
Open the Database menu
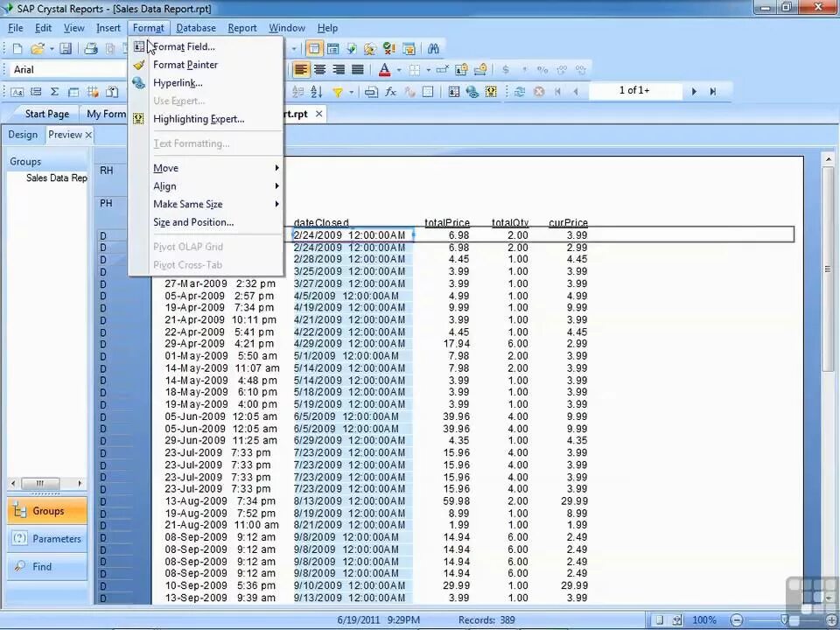coord(196,28)
